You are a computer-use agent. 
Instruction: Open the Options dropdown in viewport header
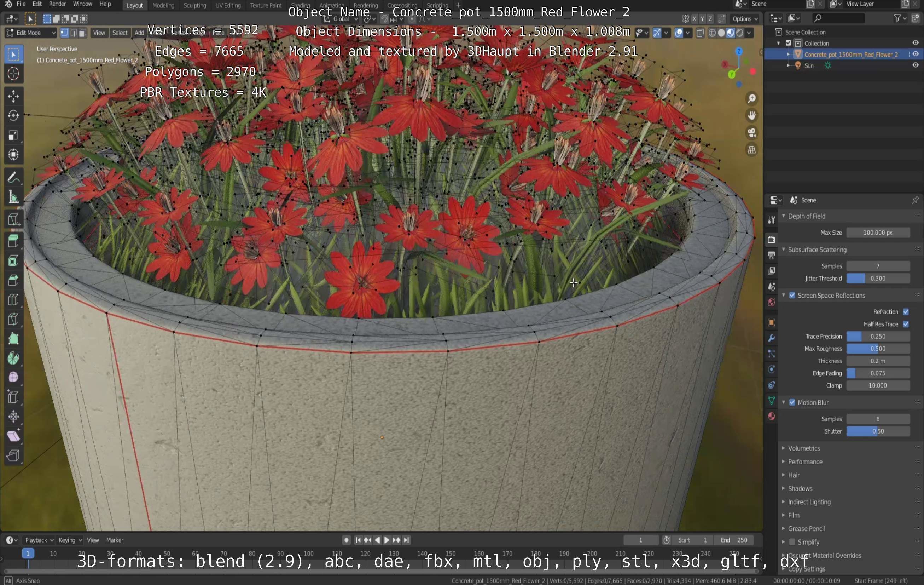[745, 19]
